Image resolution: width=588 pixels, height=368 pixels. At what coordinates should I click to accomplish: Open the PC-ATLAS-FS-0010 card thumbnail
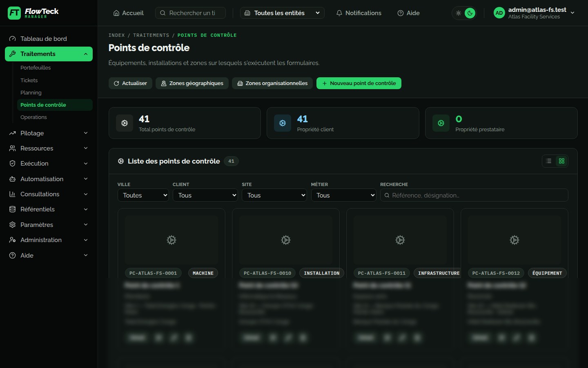286,240
